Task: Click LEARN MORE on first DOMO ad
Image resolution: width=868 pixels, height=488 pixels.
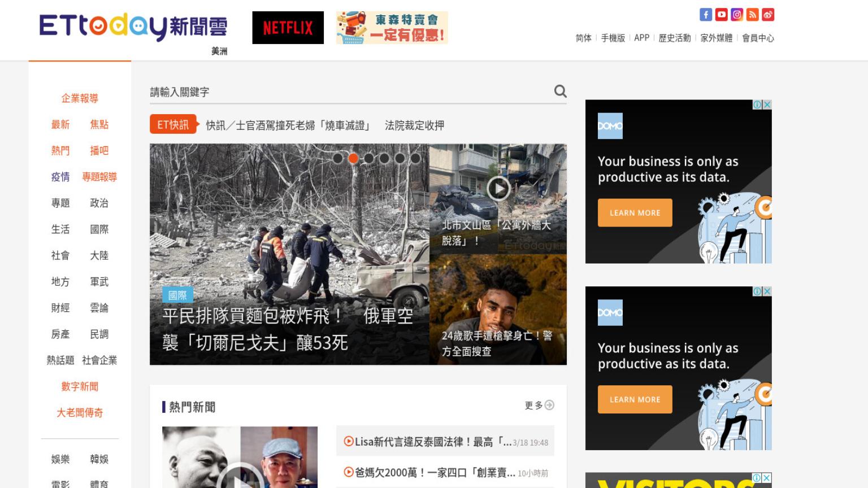Action: coord(635,213)
